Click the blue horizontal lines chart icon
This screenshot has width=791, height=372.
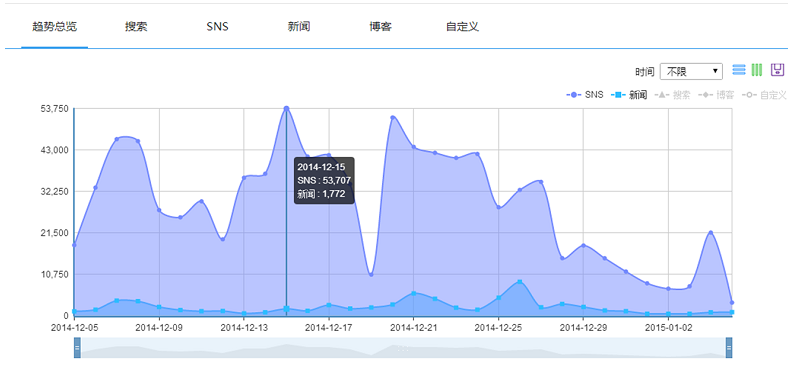click(739, 70)
